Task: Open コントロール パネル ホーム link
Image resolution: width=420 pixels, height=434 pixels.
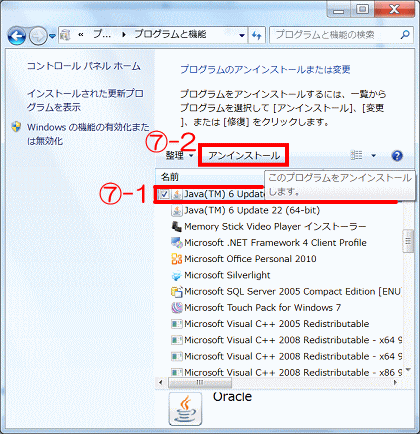Action: (x=84, y=66)
